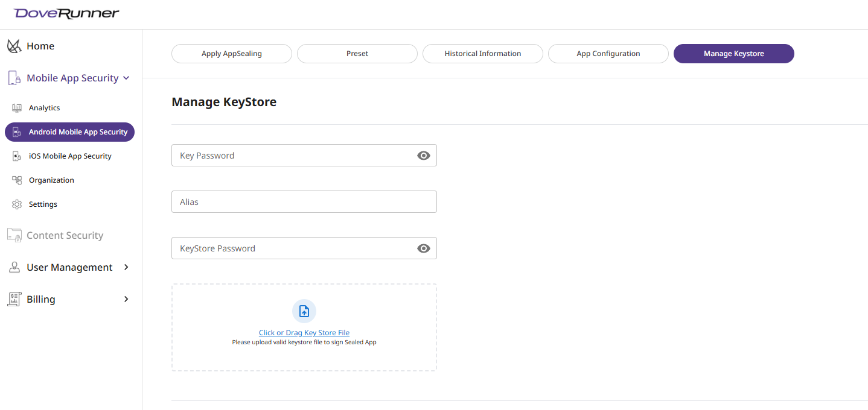Click the DoveRunner logo
The height and width of the screenshot is (410, 868).
pos(66,13)
